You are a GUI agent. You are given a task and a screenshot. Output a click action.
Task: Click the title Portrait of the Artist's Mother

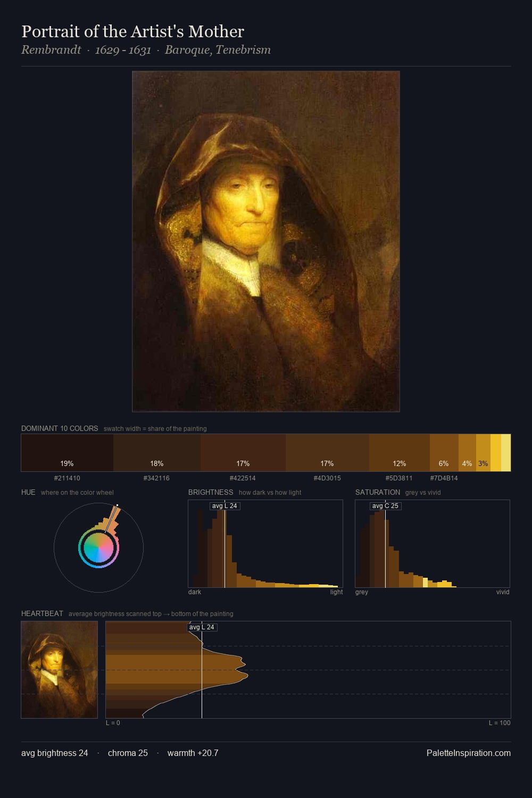point(133,31)
